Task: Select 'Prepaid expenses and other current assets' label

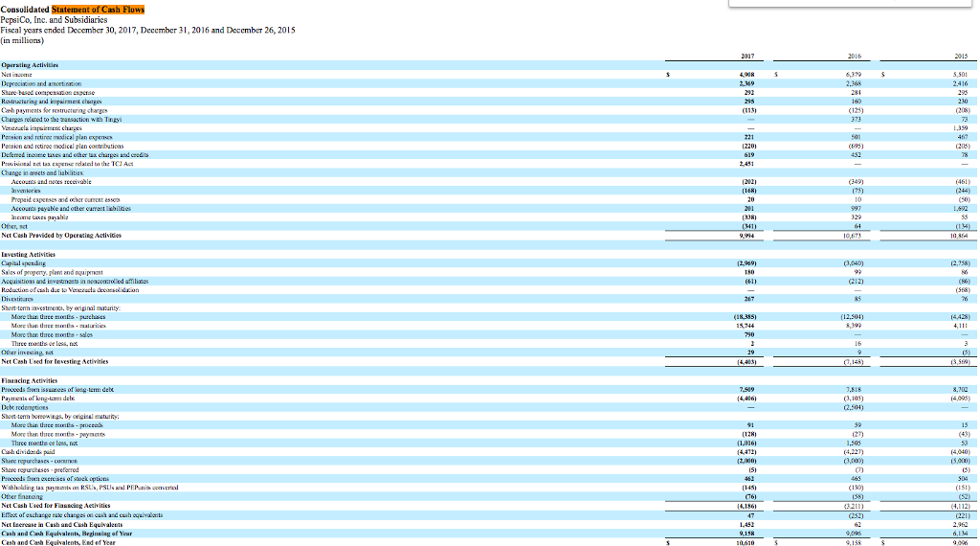Action: coord(66,199)
